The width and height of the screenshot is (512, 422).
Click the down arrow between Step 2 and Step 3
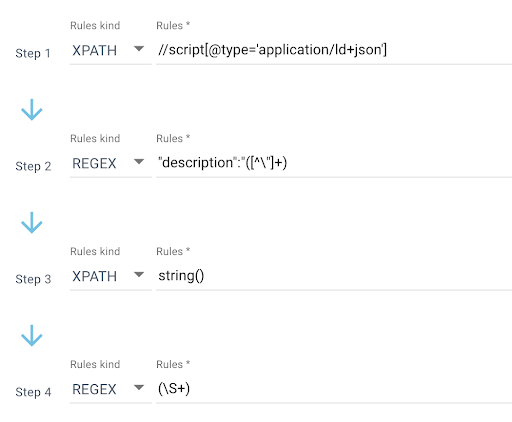pyautogui.click(x=32, y=223)
